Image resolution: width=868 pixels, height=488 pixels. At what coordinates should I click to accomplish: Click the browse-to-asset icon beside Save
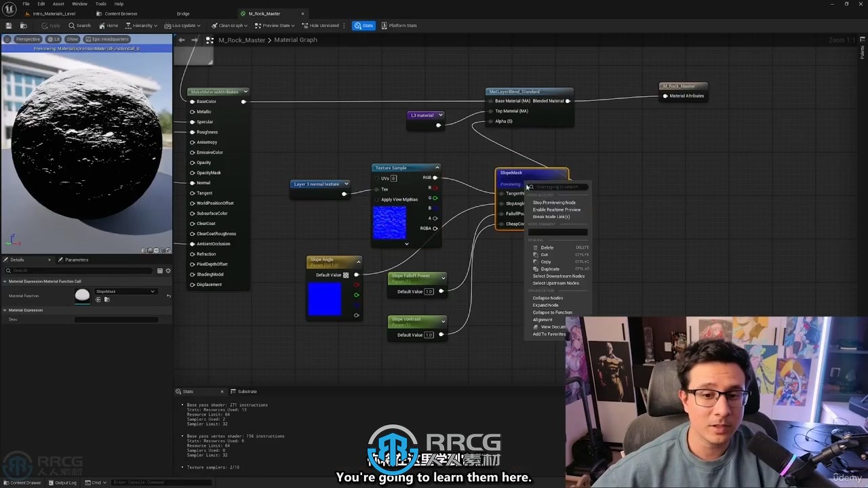coord(24,26)
